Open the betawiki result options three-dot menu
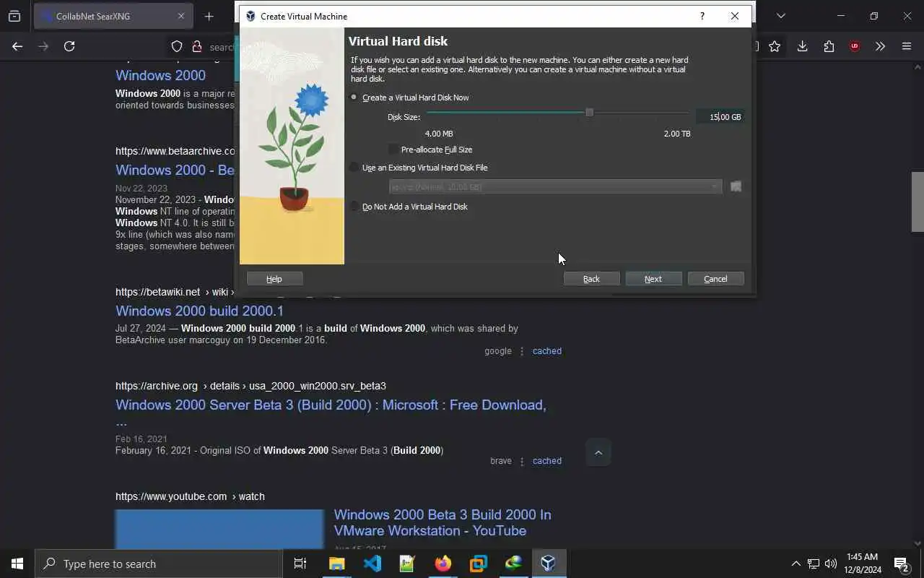 coord(522,351)
